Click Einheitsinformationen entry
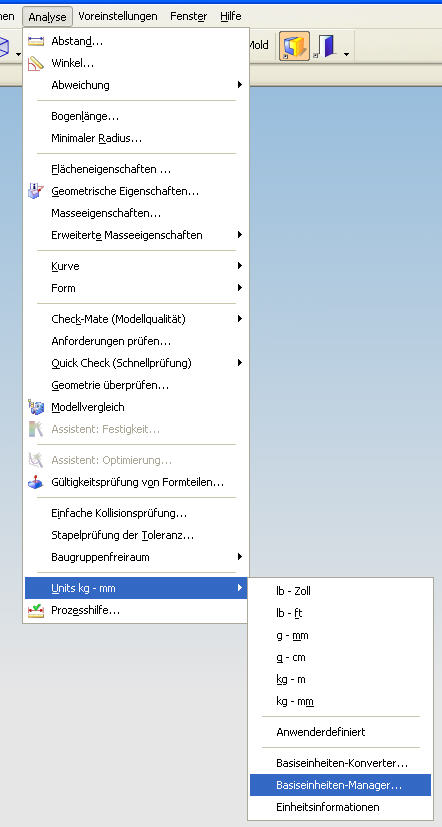This screenshot has height=827, width=442. click(x=340, y=807)
